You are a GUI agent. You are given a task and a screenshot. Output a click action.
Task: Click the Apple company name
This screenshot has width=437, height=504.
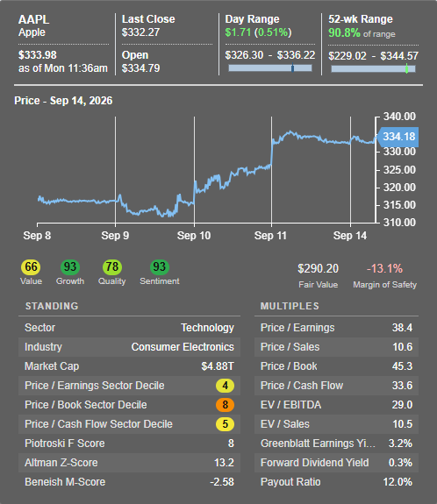[32, 32]
